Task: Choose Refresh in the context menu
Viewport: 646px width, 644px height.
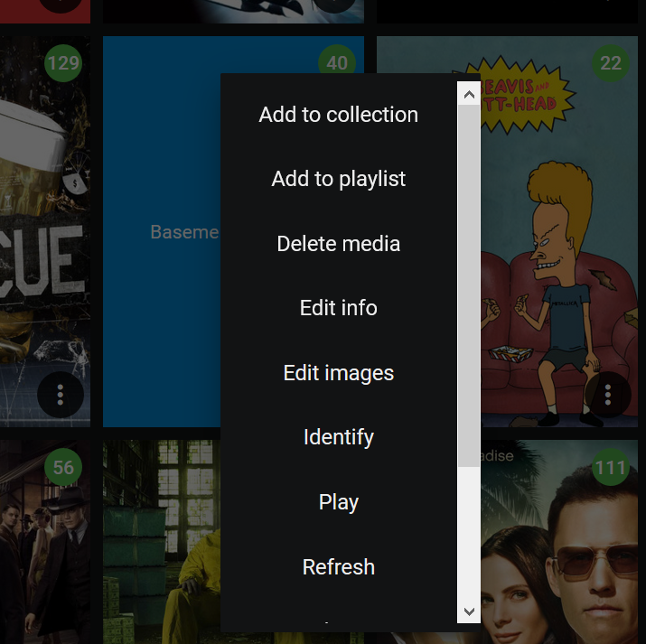Action: (338, 566)
